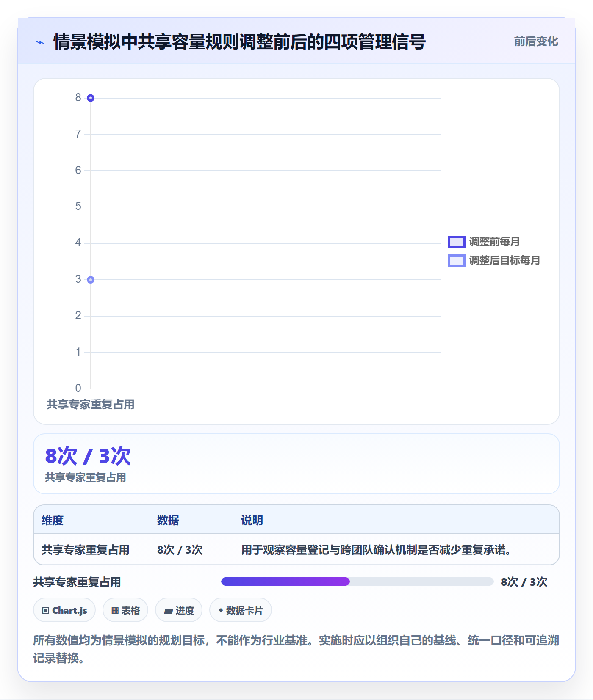Image resolution: width=593 pixels, height=700 pixels.
Task: Toggle the 调整后目标每月 legend entry
Action: point(494,260)
